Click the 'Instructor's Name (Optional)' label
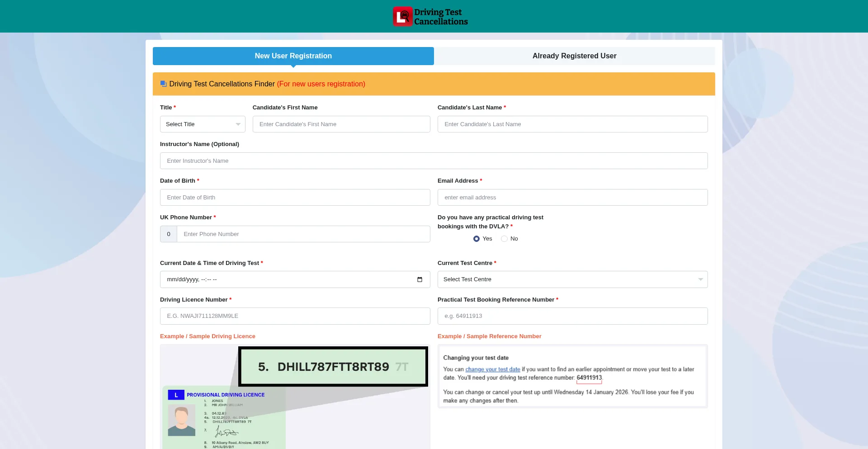Viewport: 868px width, 449px height. pyautogui.click(x=199, y=144)
